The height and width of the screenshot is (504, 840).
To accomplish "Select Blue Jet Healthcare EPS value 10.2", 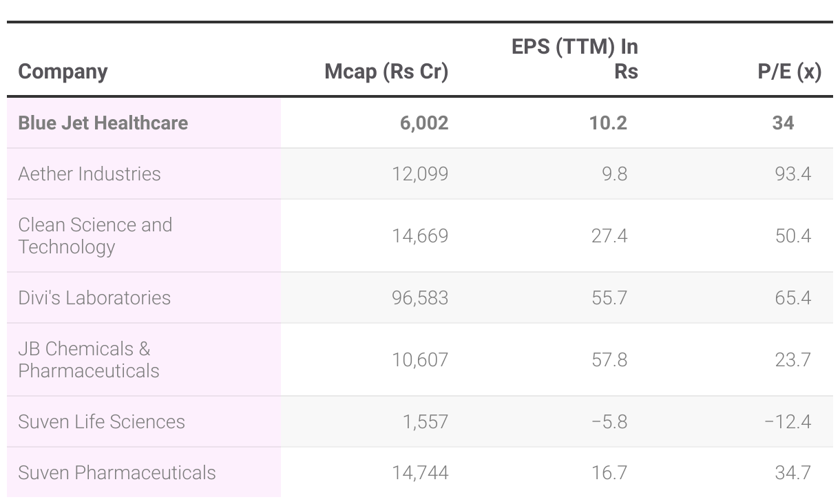I will [x=608, y=123].
